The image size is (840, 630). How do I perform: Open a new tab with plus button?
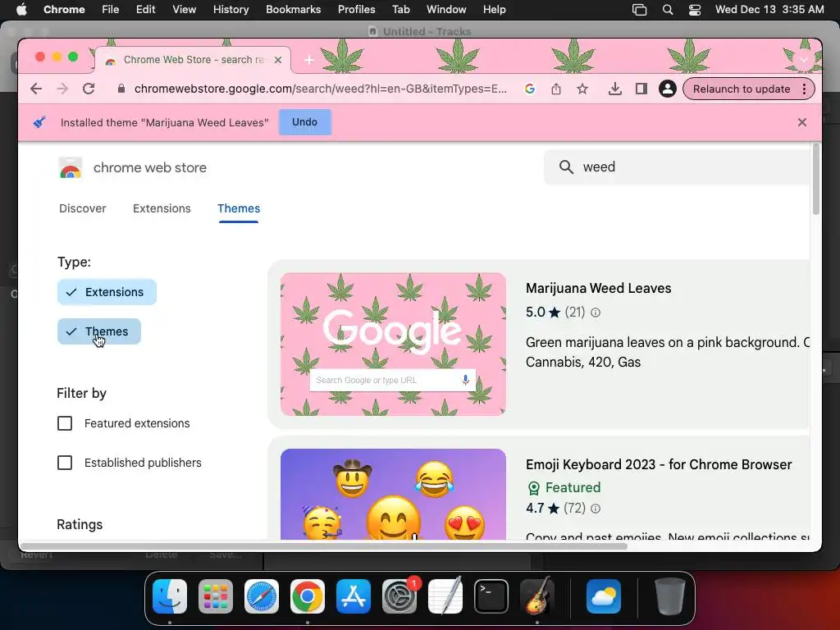[x=309, y=60]
